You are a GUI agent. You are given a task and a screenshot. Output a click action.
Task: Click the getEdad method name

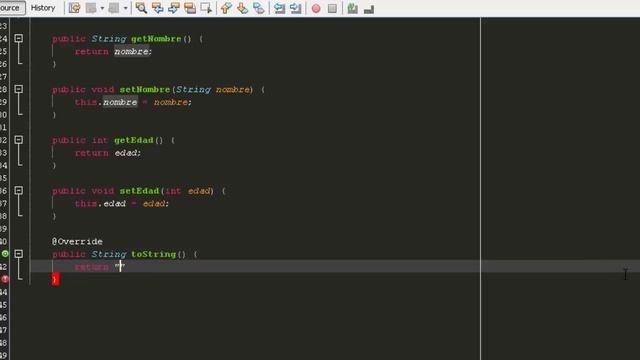[134, 140]
